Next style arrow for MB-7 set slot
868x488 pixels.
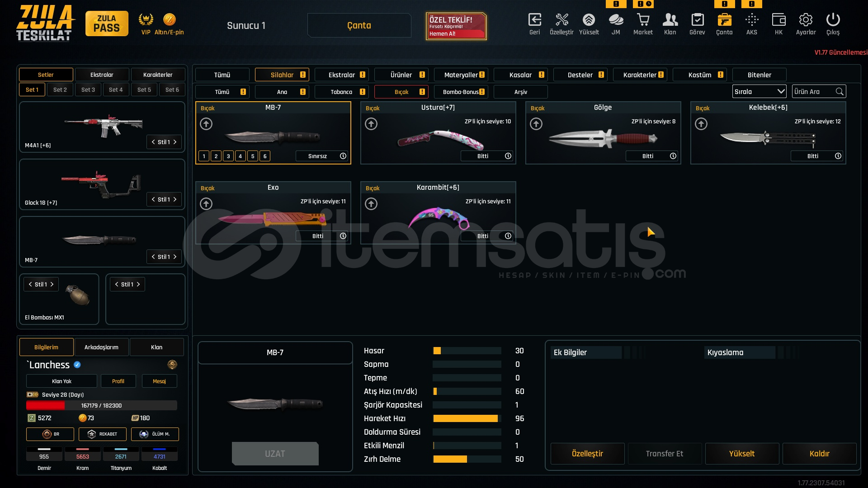tap(175, 257)
